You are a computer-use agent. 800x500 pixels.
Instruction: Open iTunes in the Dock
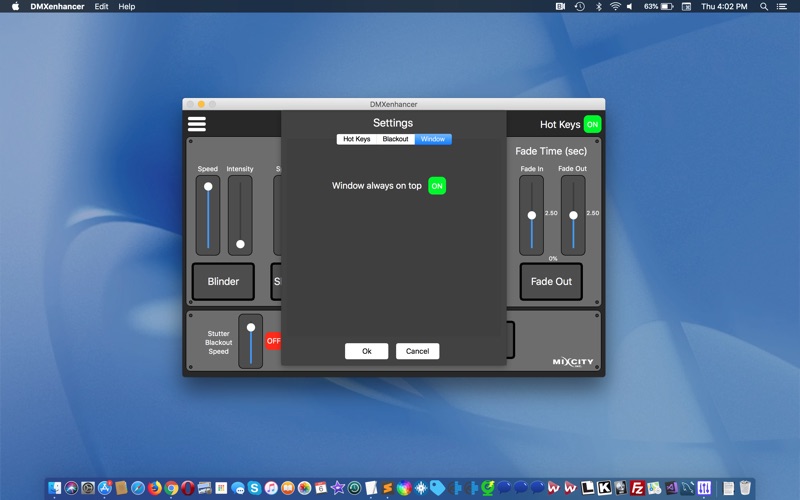pyautogui.click(x=271, y=488)
